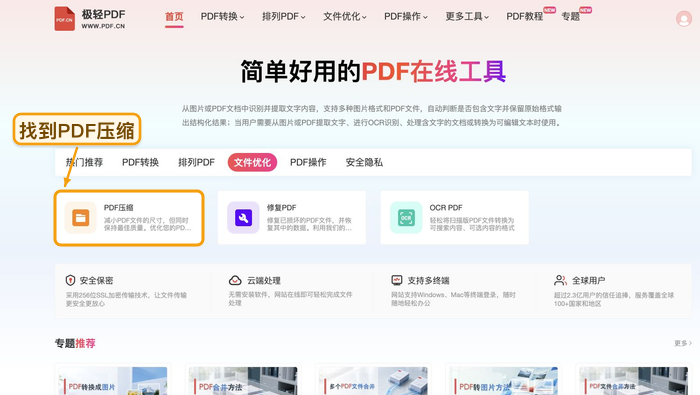The image size is (700, 395).
Task: Open the PDF合并方法 thumbnail
Action: tap(243, 381)
